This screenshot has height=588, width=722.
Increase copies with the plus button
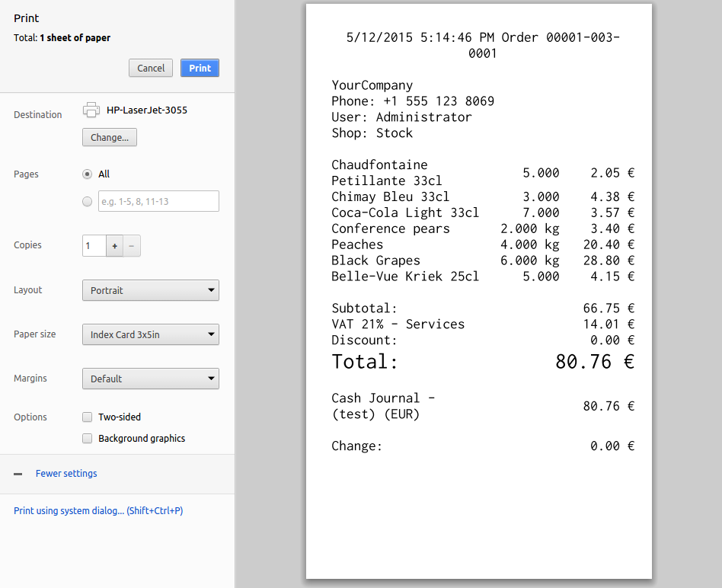coord(115,246)
